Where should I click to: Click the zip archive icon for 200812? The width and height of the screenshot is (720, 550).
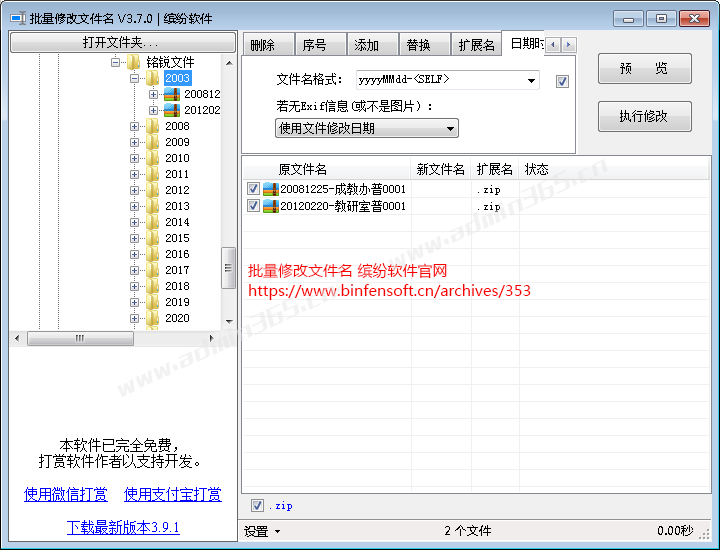tap(172, 94)
